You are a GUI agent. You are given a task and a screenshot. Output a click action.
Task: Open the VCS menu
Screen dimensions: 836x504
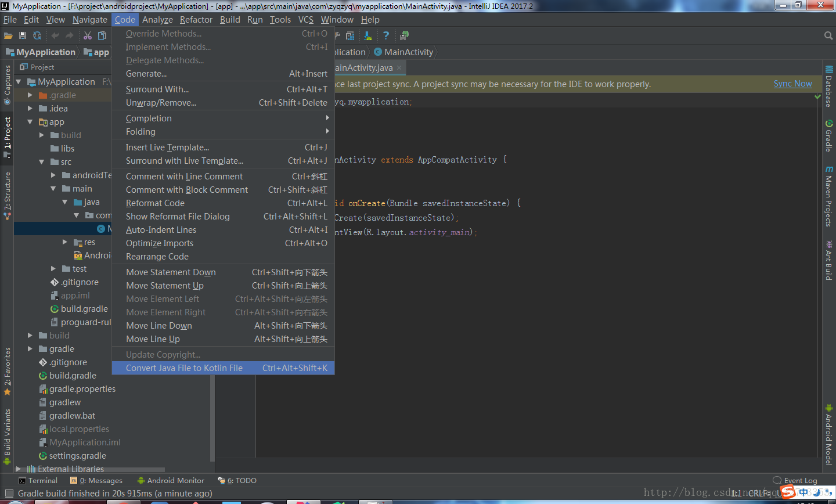306,20
